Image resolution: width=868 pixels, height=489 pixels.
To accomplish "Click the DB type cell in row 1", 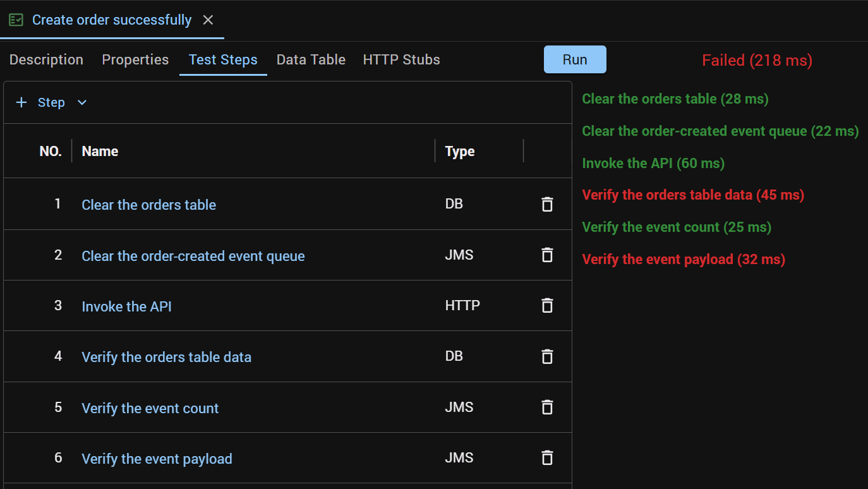I will coord(454,204).
